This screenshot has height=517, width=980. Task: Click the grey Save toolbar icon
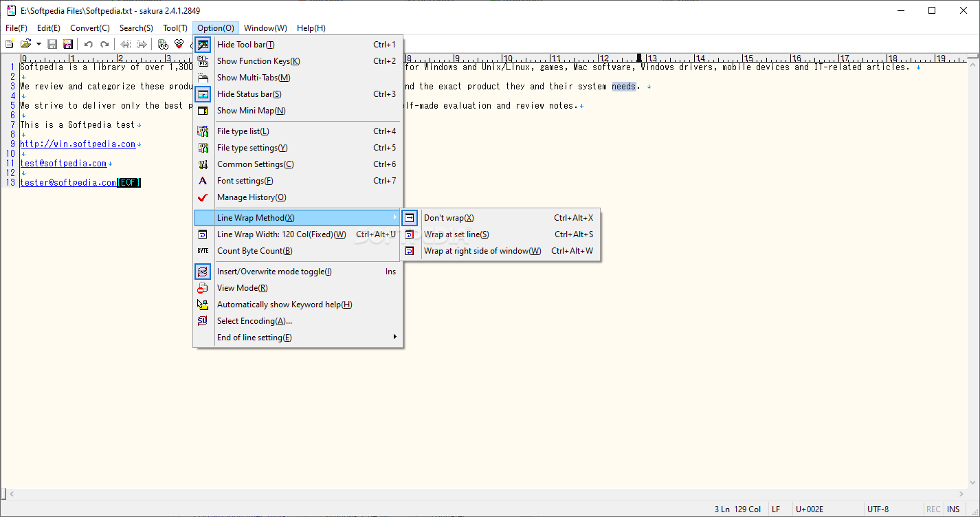click(x=52, y=44)
